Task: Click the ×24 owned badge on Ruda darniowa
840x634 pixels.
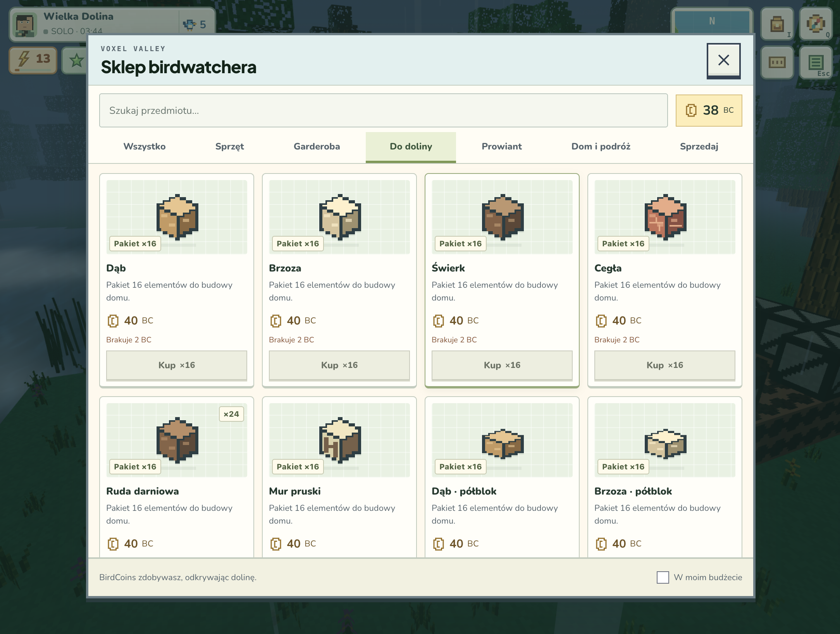Action: click(x=231, y=414)
